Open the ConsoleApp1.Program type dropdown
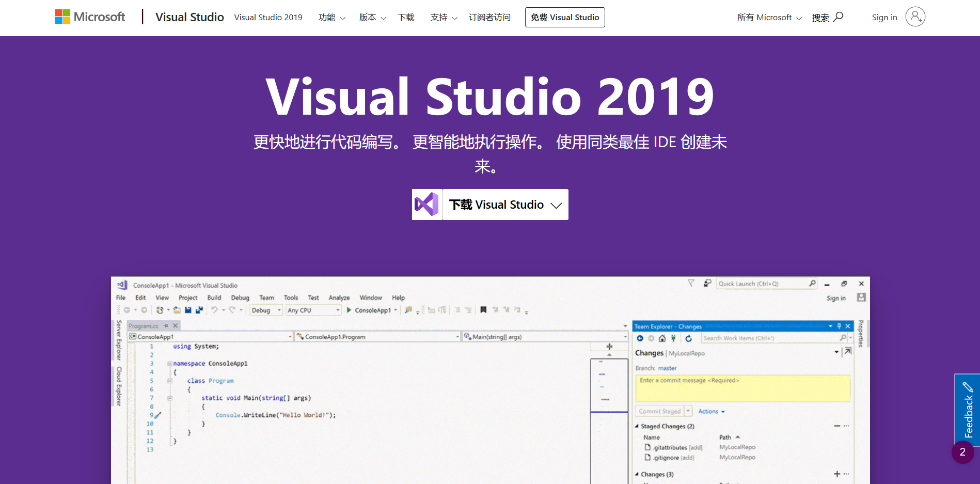 [x=377, y=337]
